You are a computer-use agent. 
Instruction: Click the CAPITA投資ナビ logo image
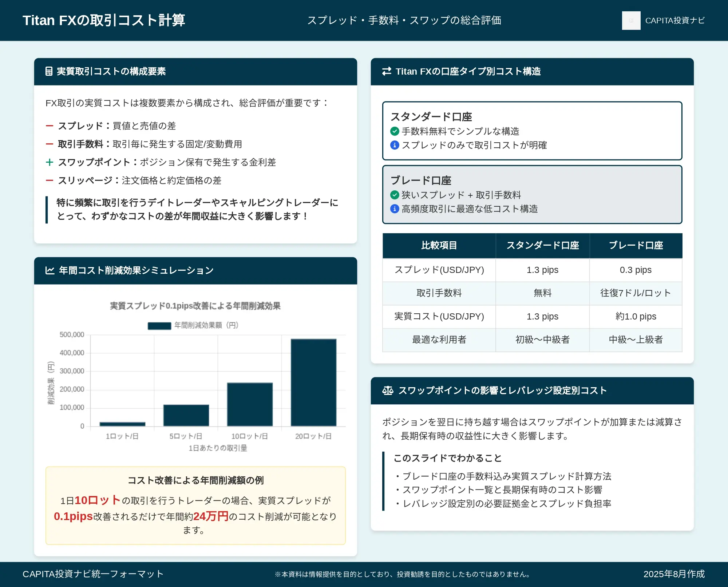click(631, 20)
